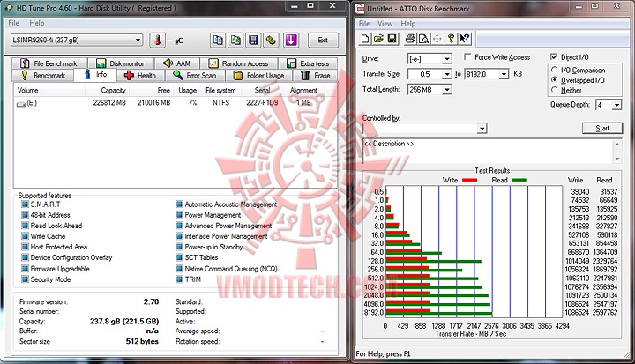This screenshot has height=364, width=635.
Task: Open ATTO File menu
Action: point(364,24)
